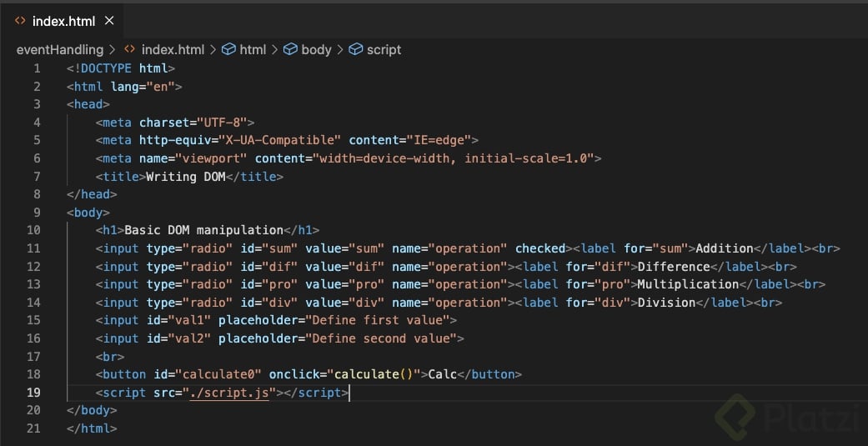Click the HTML file icon in the tab
Viewport: 868px width, 446px height.
(20, 21)
